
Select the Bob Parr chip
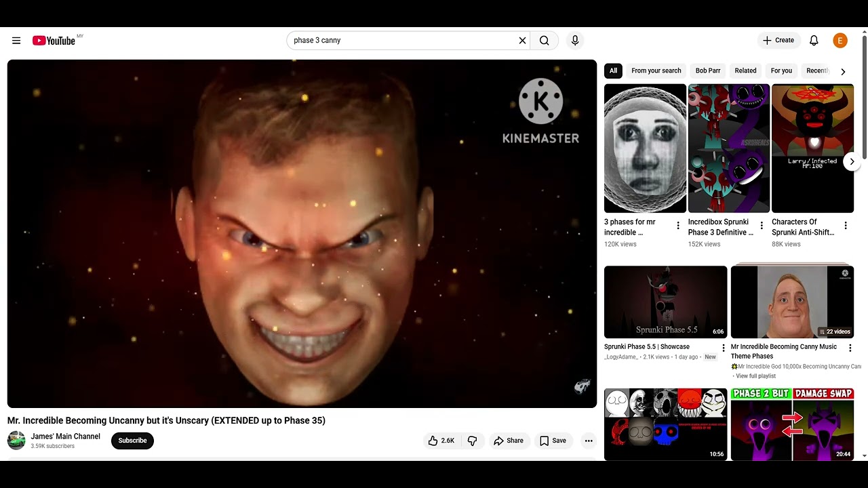[708, 70]
